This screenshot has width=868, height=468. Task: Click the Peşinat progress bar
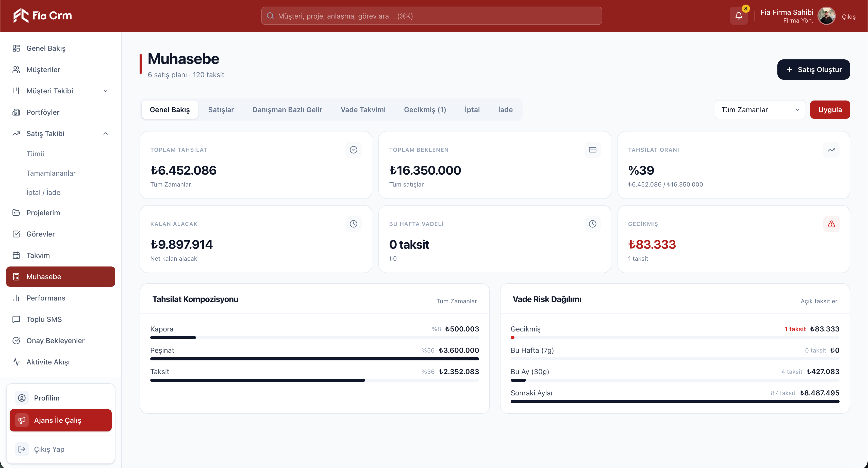point(314,359)
